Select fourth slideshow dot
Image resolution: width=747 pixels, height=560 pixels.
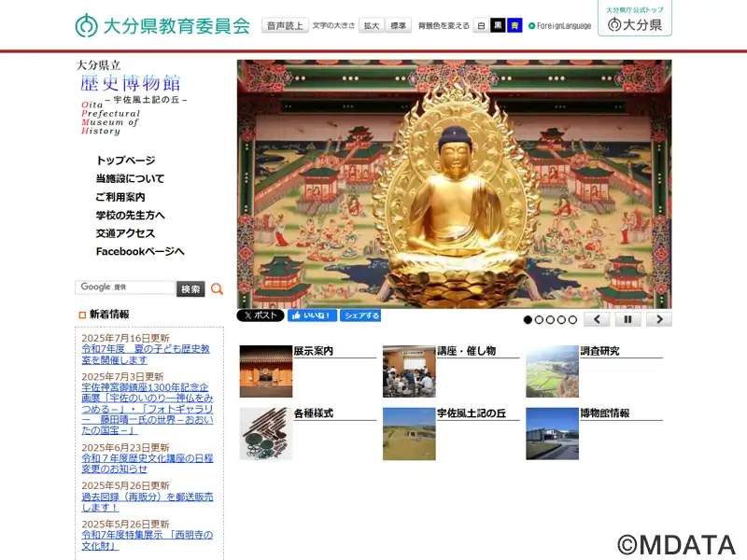click(x=562, y=319)
